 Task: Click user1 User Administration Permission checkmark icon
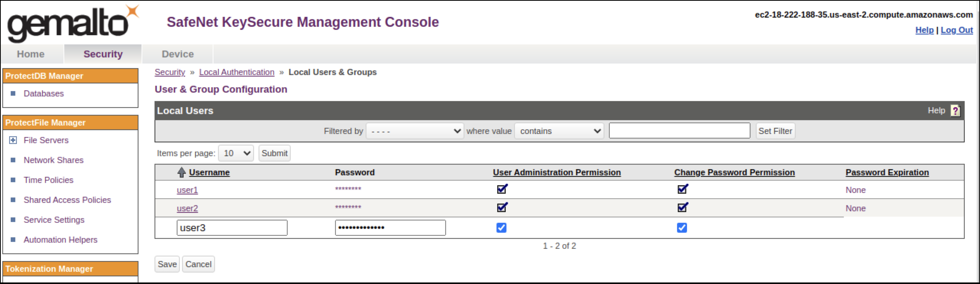pos(502,189)
